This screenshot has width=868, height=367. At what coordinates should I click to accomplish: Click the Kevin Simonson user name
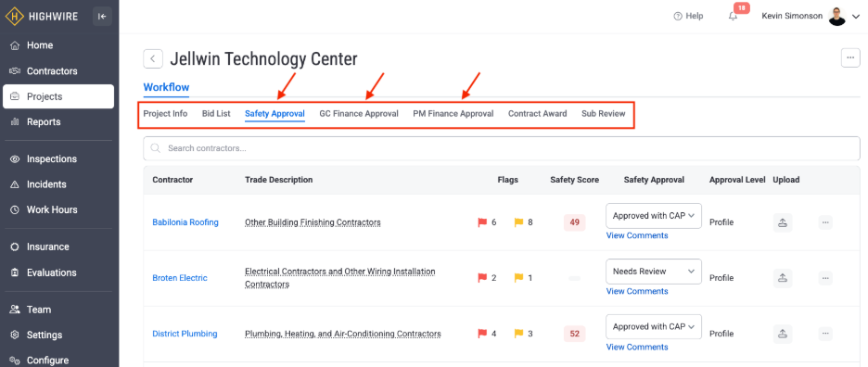tap(792, 16)
